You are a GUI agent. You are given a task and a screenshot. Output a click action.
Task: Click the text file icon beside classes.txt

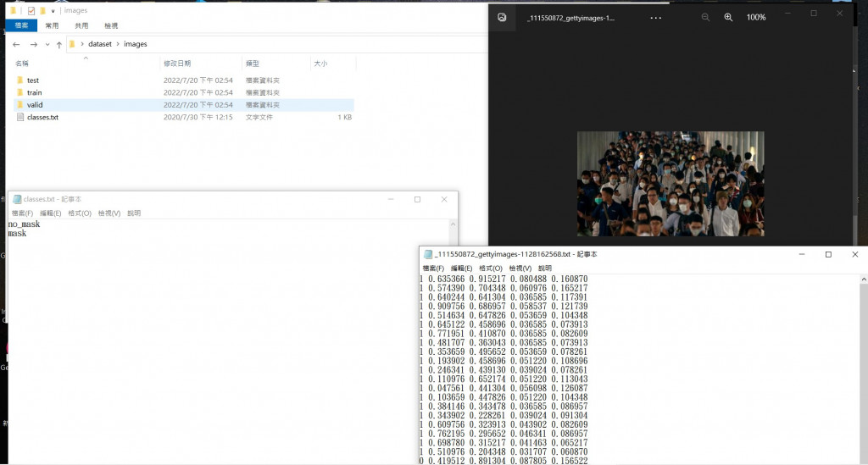click(20, 117)
